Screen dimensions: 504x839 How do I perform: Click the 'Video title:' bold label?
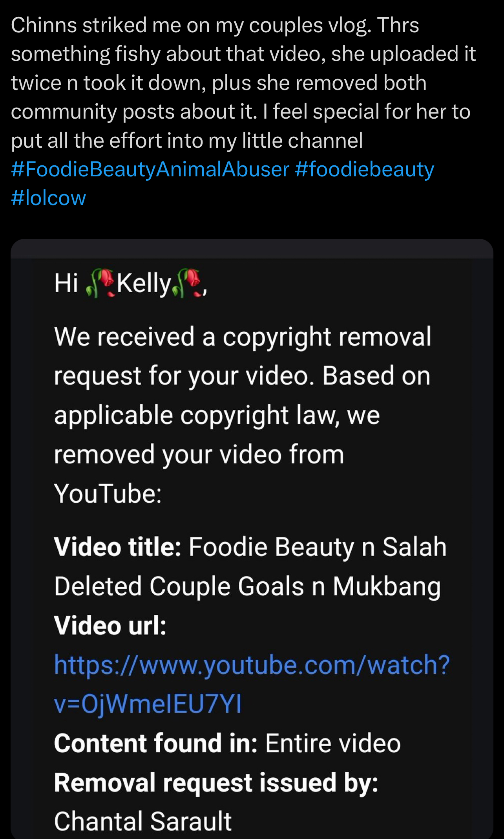click(117, 547)
